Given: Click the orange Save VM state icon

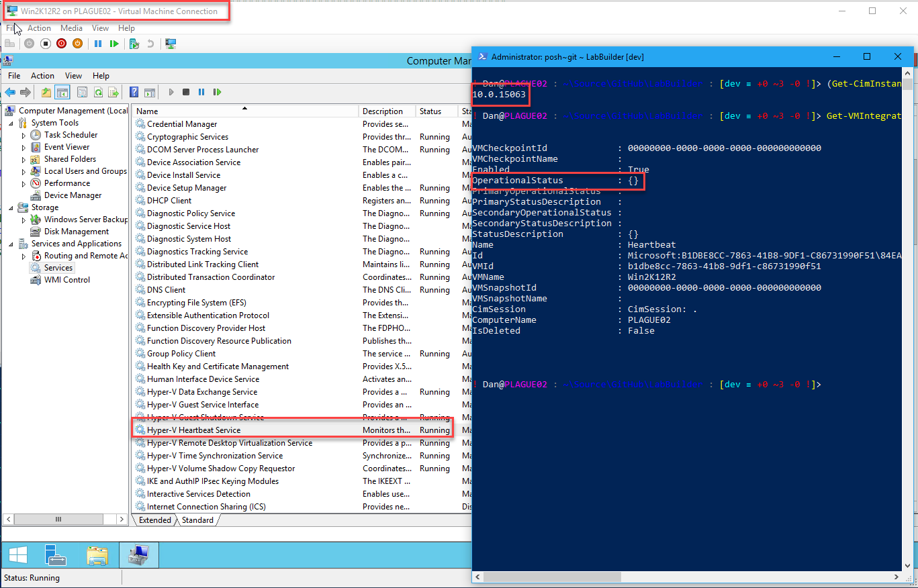Looking at the screenshot, I should (x=77, y=44).
